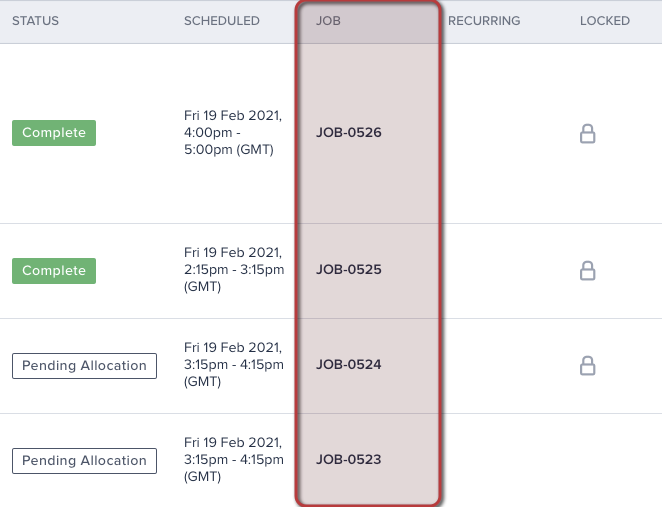Viewport: 662px width, 507px height.
Task: Click the lock icon for JOB-0525
Action: (x=588, y=270)
